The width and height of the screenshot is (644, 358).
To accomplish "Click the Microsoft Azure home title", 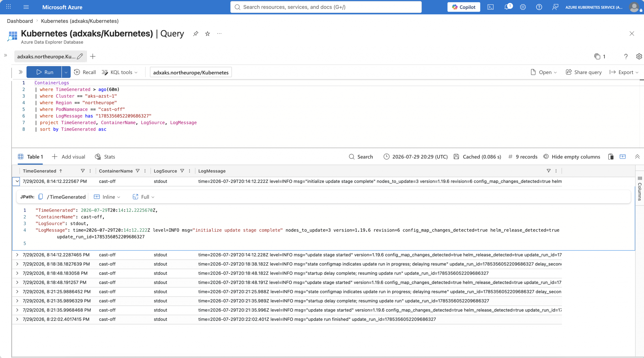I will 62,7.
